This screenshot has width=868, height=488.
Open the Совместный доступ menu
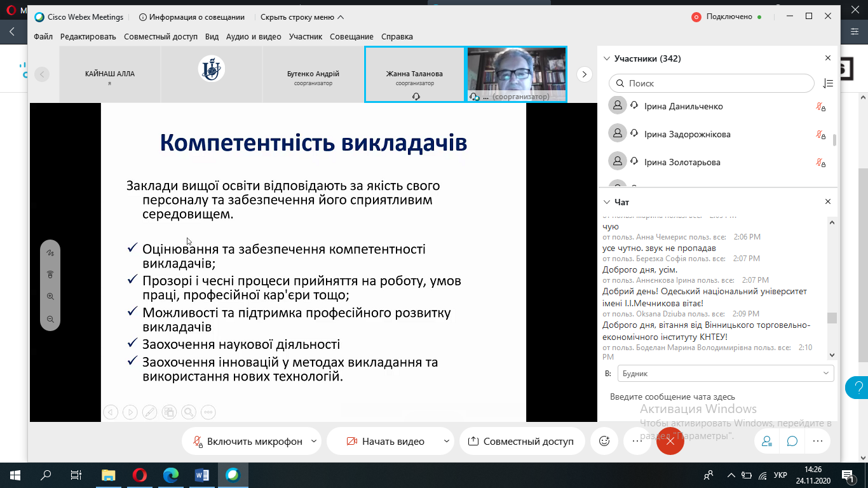click(x=161, y=36)
